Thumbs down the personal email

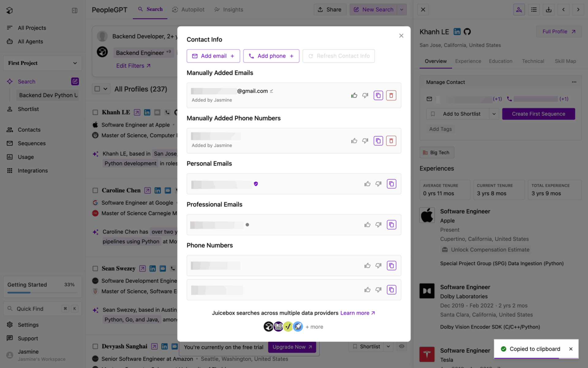[x=379, y=184]
